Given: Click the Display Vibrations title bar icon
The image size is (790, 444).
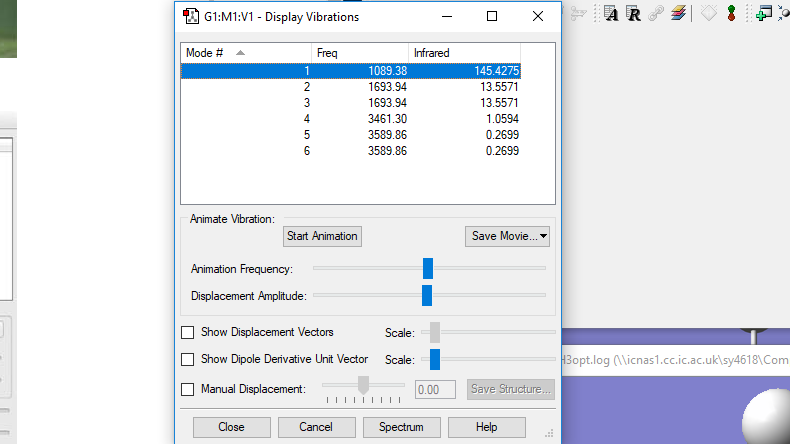Looking at the screenshot, I should coord(190,16).
